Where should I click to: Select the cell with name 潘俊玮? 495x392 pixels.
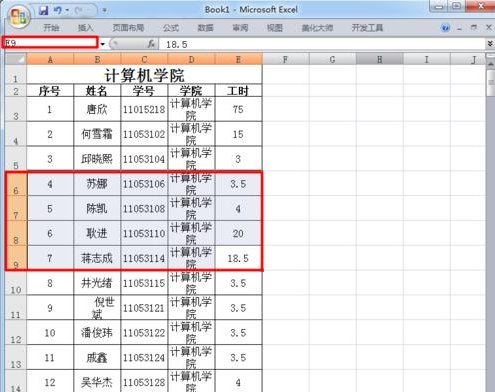click(x=97, y=333)
